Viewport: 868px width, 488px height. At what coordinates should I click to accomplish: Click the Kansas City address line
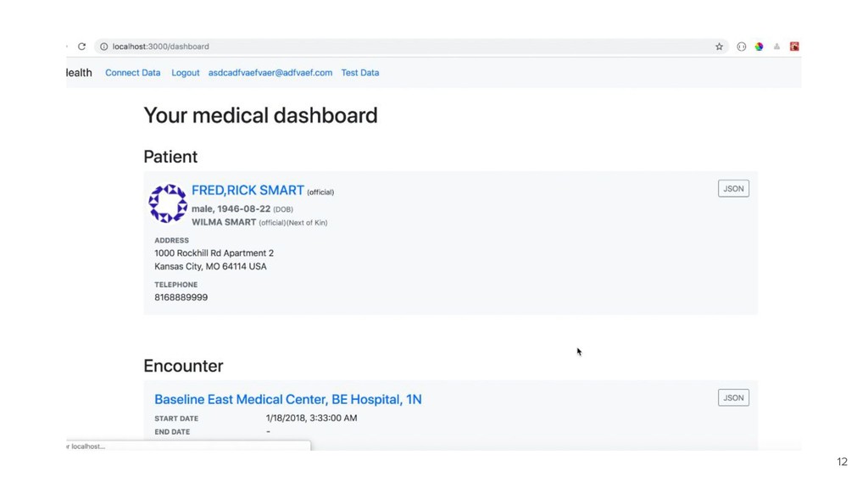(210, 267)
